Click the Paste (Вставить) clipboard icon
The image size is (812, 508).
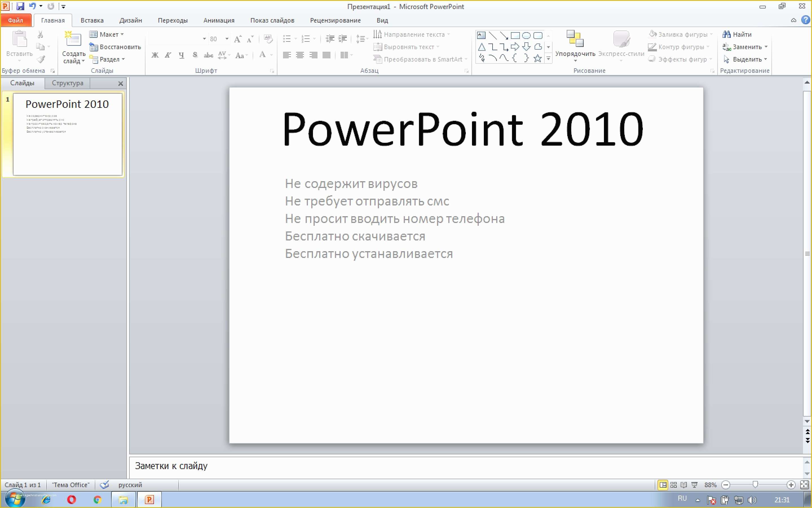pos(19,39)
